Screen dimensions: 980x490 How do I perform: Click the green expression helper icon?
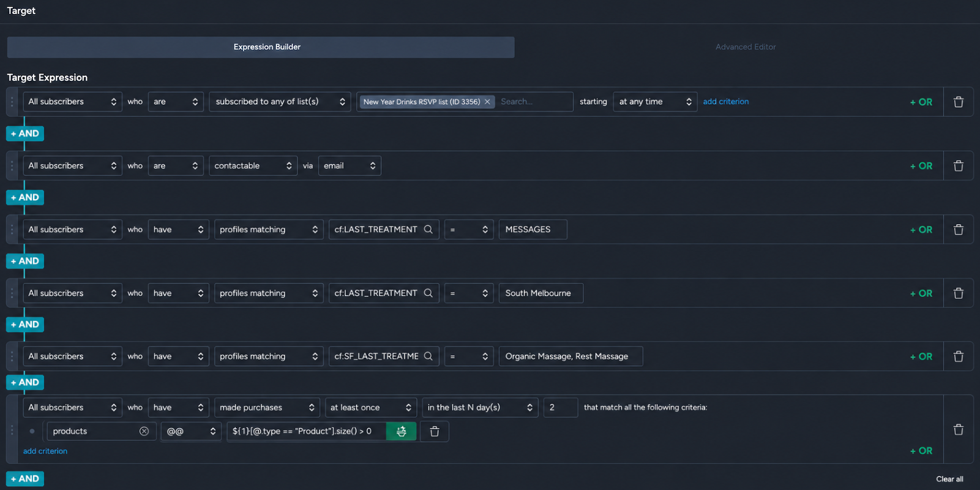coord(401,432)
